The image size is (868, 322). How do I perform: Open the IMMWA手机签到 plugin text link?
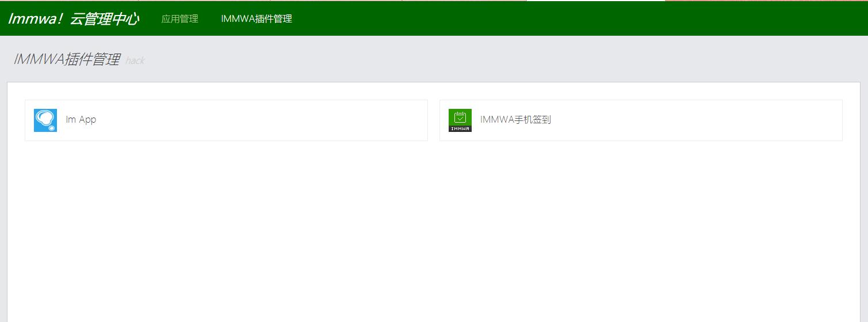point(515,120)
